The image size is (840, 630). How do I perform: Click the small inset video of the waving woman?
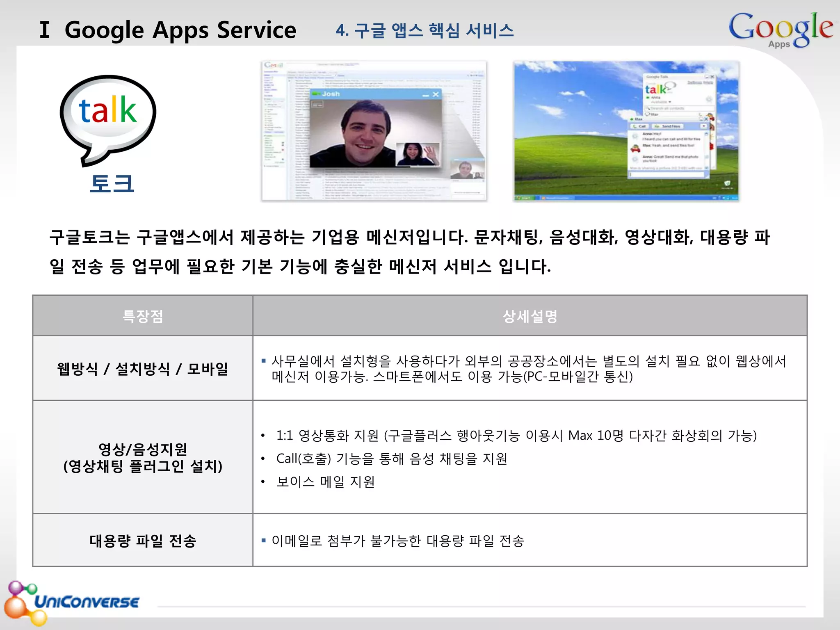(418, 154)
